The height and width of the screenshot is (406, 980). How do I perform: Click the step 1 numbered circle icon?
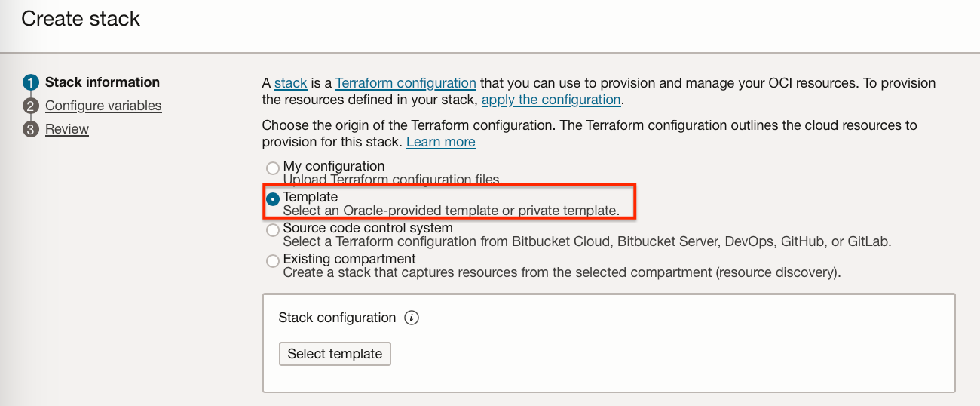click(x=30, y=82)
